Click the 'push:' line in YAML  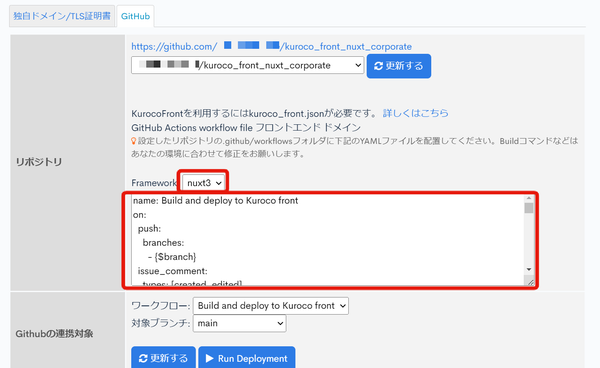pos(149,229)
